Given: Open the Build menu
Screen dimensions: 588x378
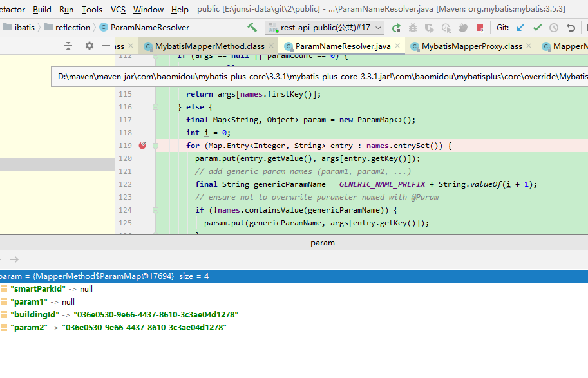Looking at the screenshot, I should point(42,10).
